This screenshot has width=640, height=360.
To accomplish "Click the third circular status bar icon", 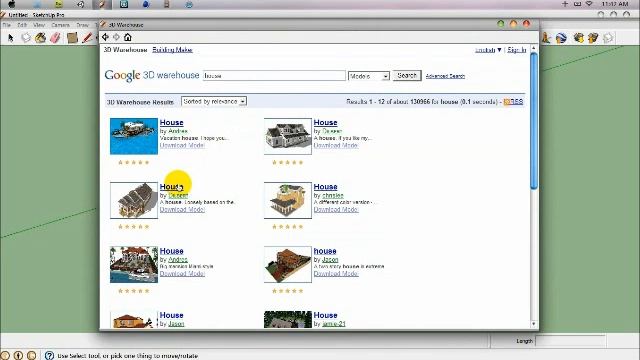I will [32, 356].
